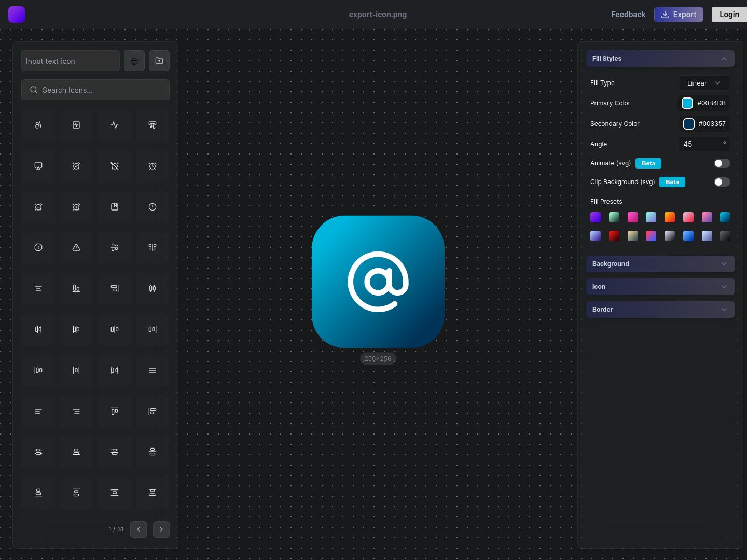Click the Feedback link
Viewport: 747px width, 560px height.
pos(628,15)
